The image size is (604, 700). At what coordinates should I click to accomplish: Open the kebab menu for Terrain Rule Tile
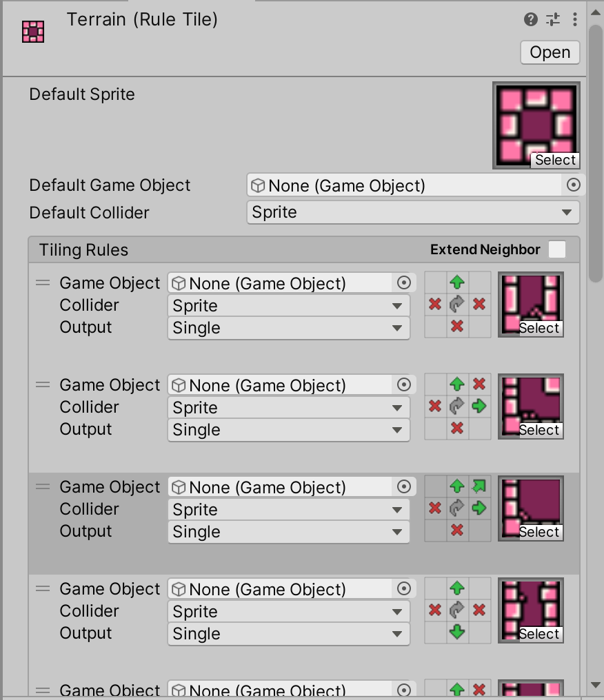[574, 20]
